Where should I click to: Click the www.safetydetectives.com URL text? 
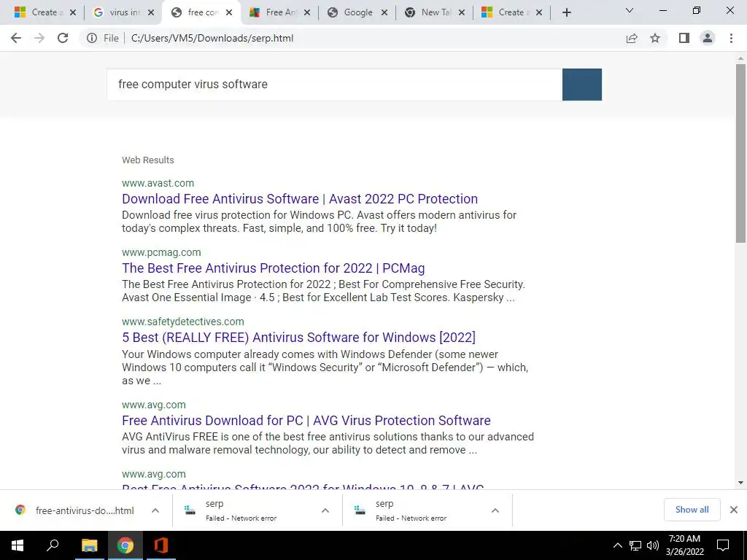[183, 322]
